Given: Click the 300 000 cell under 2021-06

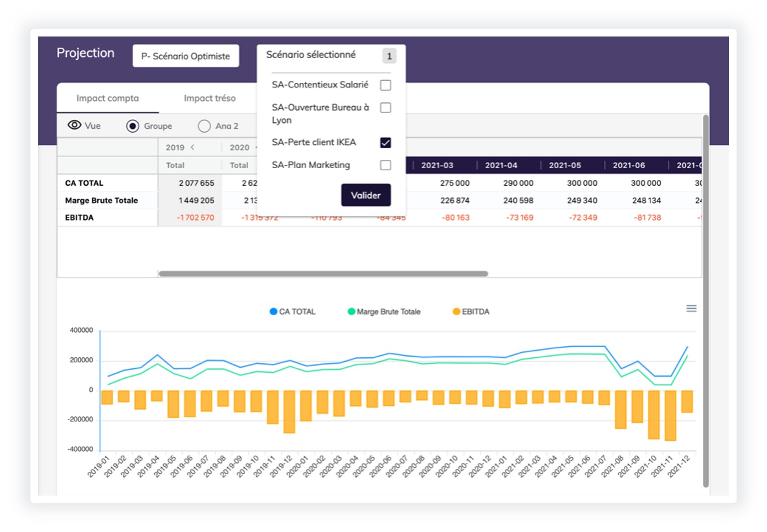Looking at the screenshot, I should pos(646,183).
